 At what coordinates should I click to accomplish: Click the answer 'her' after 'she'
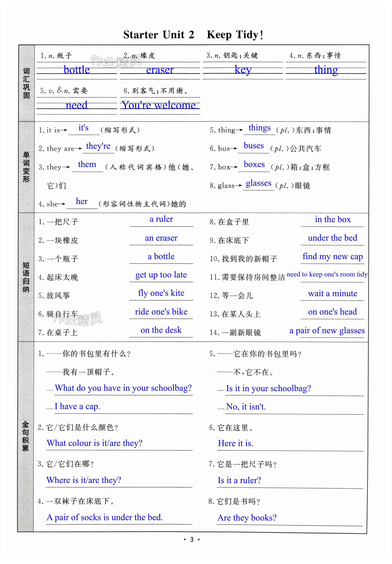[82, 201]
